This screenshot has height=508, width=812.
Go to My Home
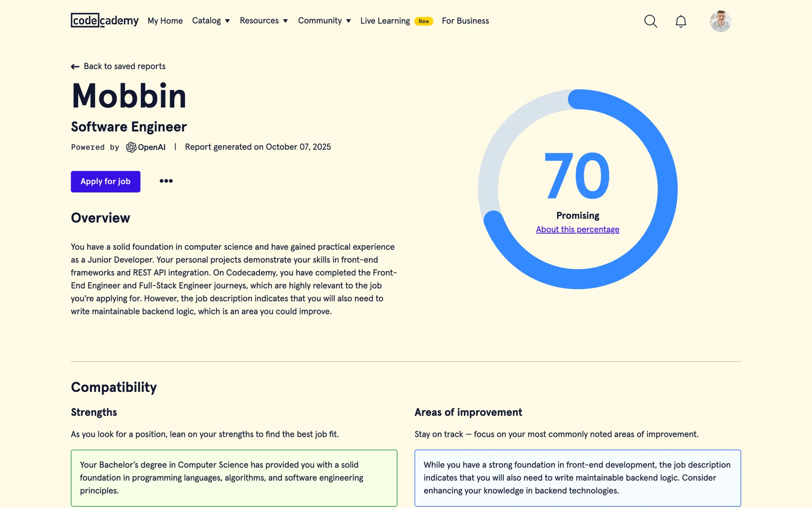pyautogui.click(x=165, y=21)
